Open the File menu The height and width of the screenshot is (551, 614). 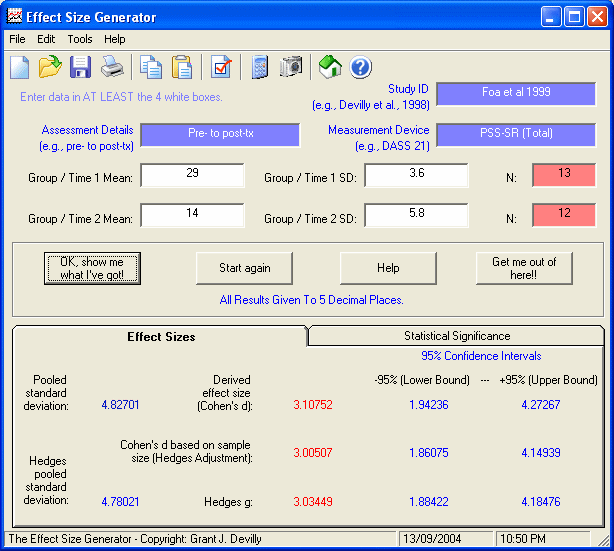[x=17, y=39]
